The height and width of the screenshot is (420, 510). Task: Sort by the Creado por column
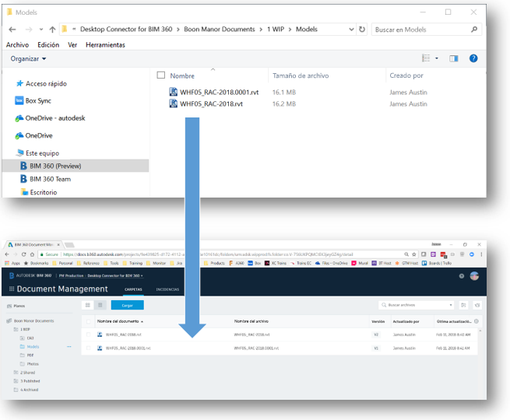tap(406, 75)
